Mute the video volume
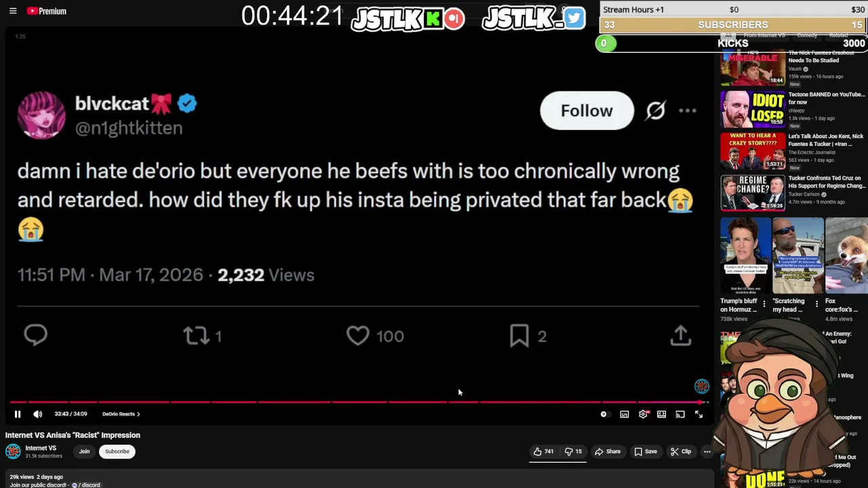This screenshot has width=868, height=488. 38,414
